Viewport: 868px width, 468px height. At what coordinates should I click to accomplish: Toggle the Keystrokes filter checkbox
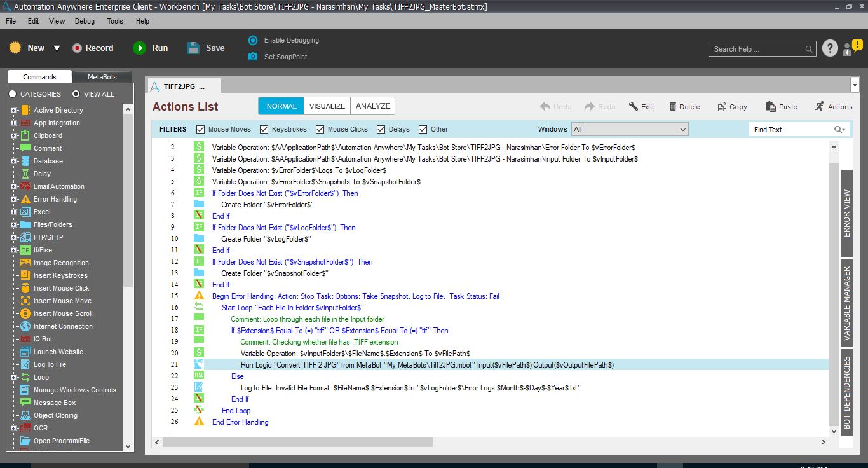coord(264,129)
